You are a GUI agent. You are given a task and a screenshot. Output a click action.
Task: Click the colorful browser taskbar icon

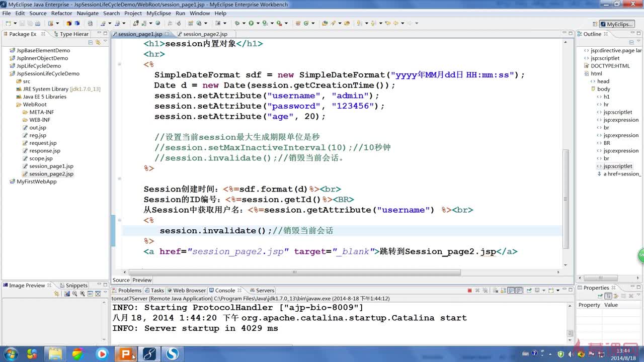tap(78, 354)
